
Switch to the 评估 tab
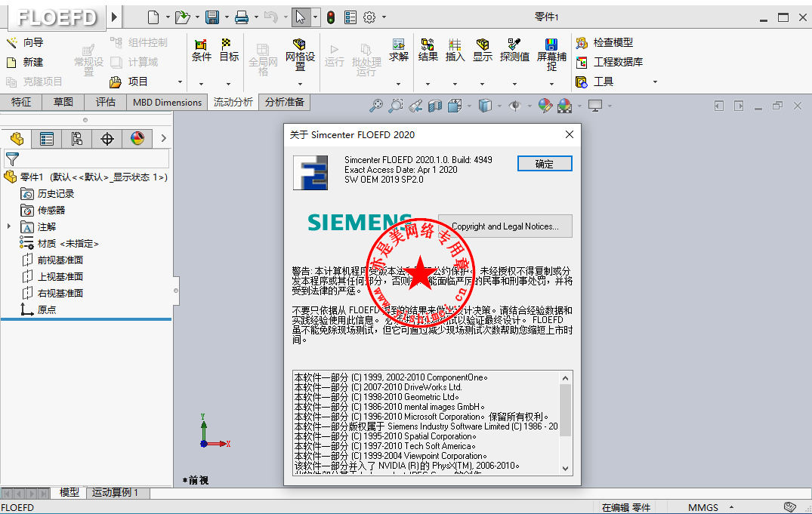[x=106, y=102]
